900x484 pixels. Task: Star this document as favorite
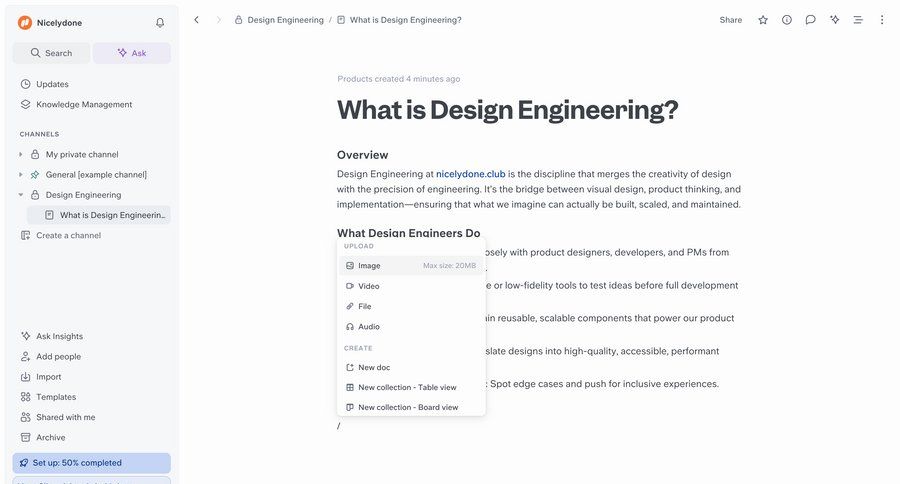pos(763,20)
